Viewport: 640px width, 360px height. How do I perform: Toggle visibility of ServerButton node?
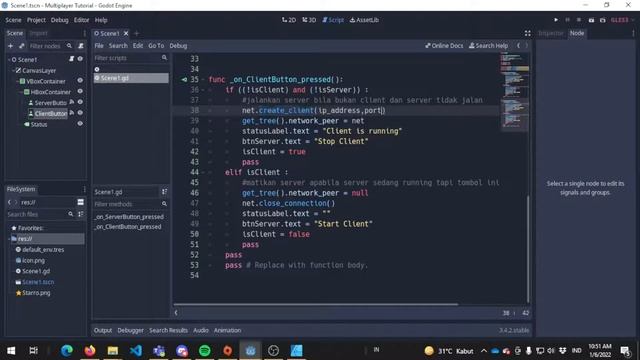tap(80, 102)
